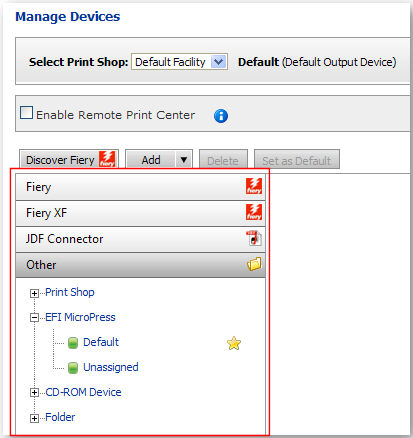Viewport: 413px width, 438px height.
Task: Click the gold star next to Default device
Action: [x=234, y=343]
